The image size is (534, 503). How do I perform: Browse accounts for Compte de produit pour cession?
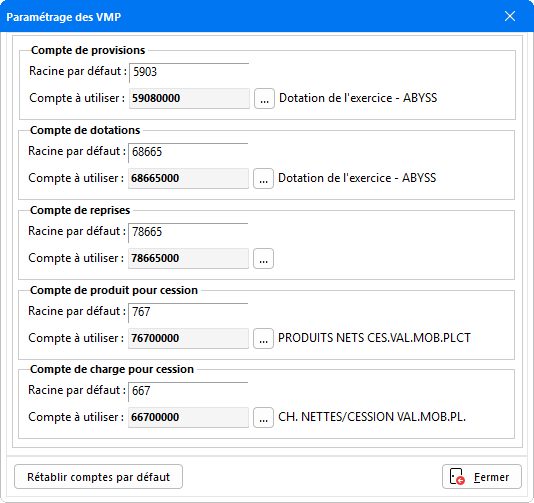pyautogui.click(x=263, y=339)
